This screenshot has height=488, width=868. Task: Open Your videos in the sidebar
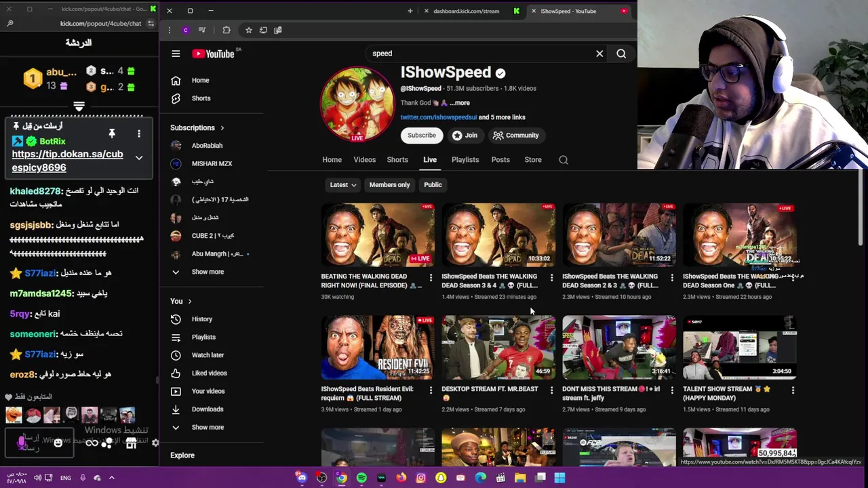[208, 391]
